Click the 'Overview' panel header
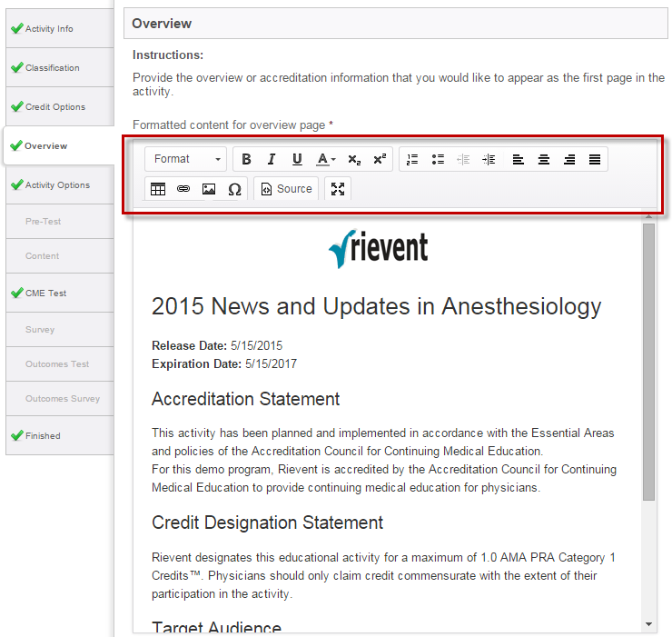This screenshot has height=637, width=672. point(396,24)
